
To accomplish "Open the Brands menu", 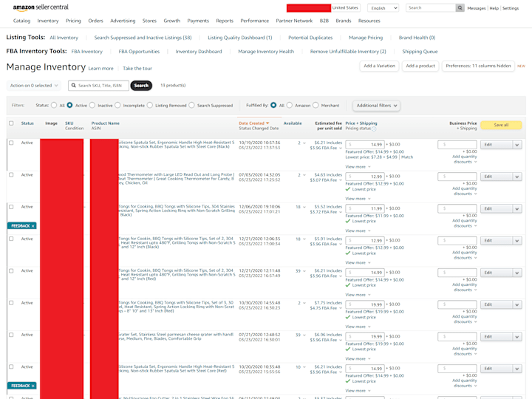I will (344, 21).
